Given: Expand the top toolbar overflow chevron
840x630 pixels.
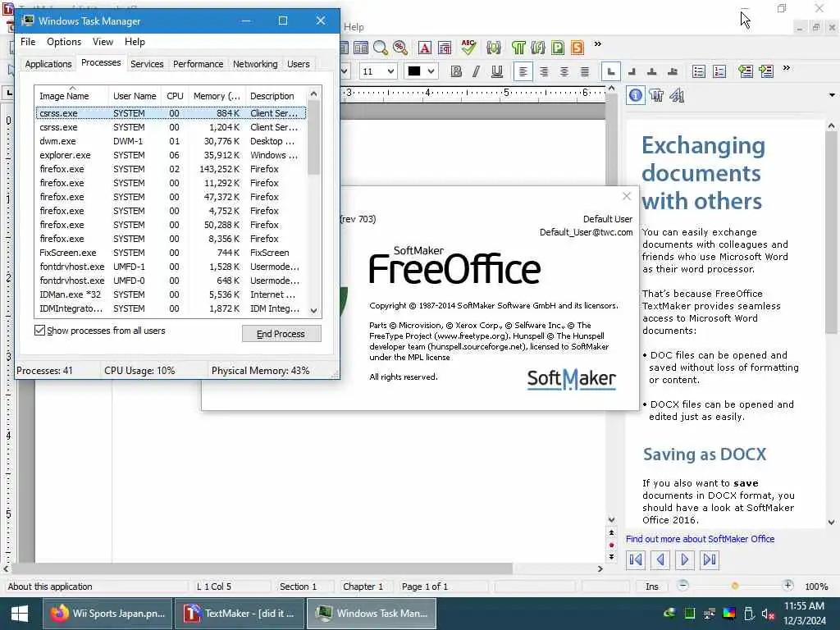Looking at the screenshot, I should click(598, 44).
